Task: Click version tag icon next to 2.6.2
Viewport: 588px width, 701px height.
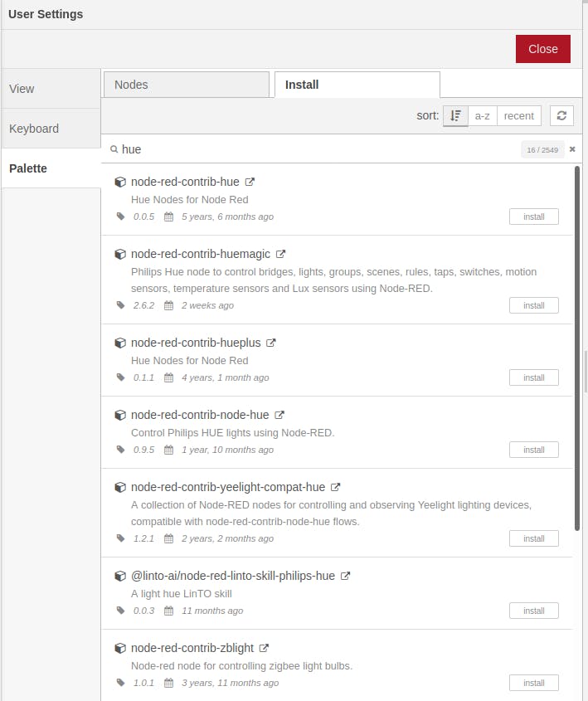Action: tap(120, 305)
